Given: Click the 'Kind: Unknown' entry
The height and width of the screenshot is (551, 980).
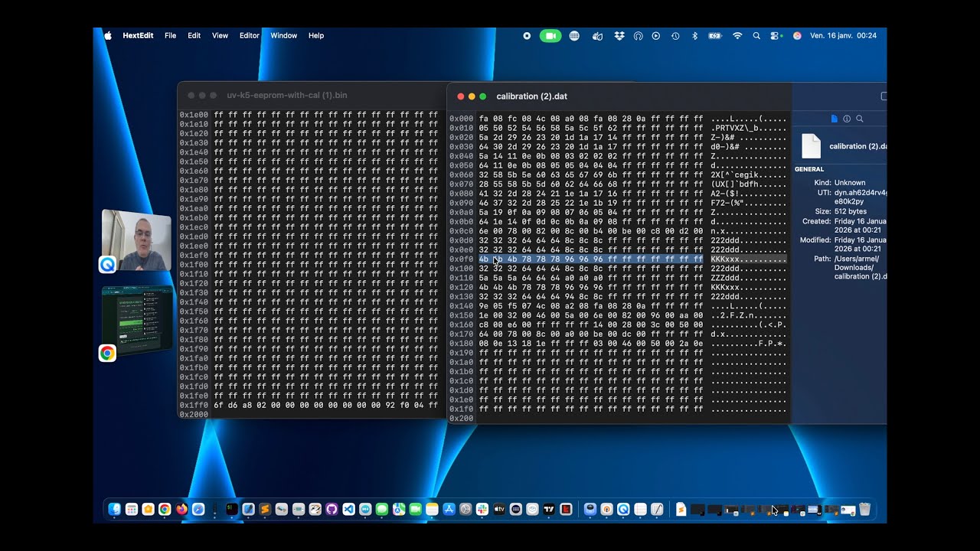Looking at the screenshot, I should (x=840, y=183).
